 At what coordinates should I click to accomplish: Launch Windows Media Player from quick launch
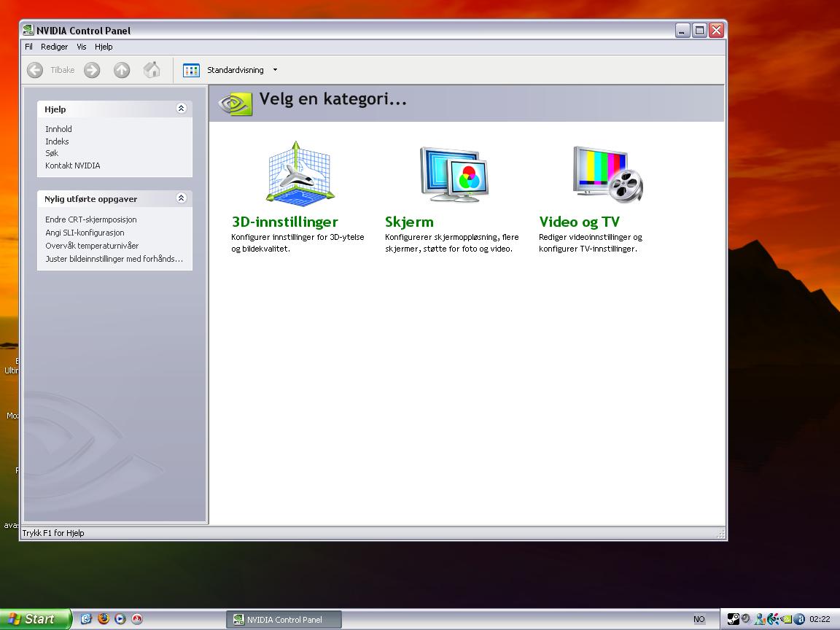click(x=120, y=619)
